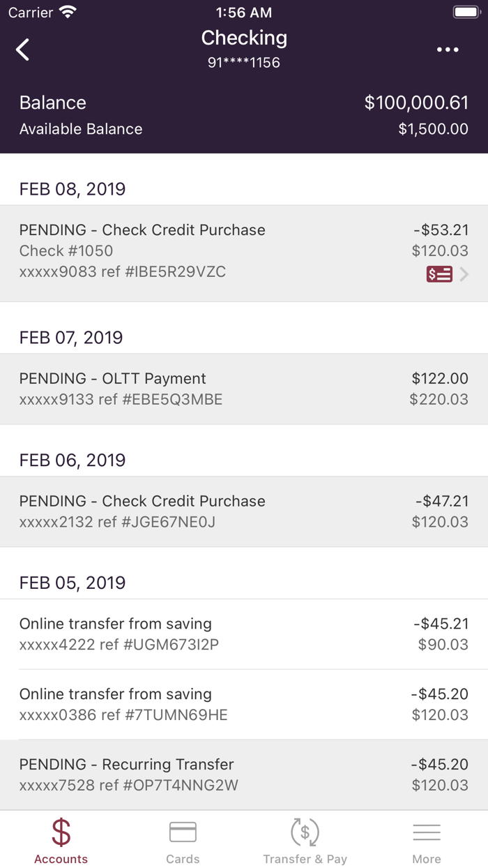Screen dimensions: 488x868
Task: Switch to the Cards tab
Action: point(183,839)
